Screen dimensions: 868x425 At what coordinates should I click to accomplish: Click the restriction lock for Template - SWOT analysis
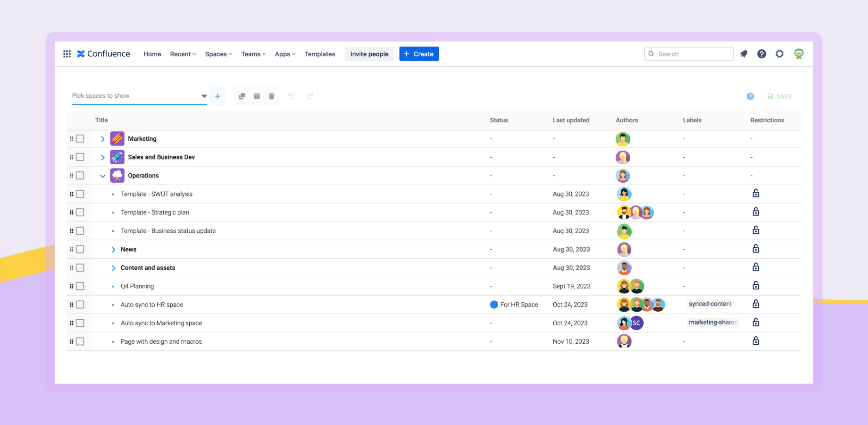coord(756,194)
